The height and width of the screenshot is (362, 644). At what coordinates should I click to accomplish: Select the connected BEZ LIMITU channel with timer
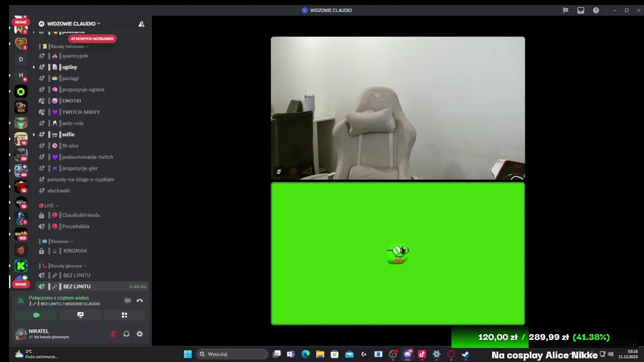(93, 287)
